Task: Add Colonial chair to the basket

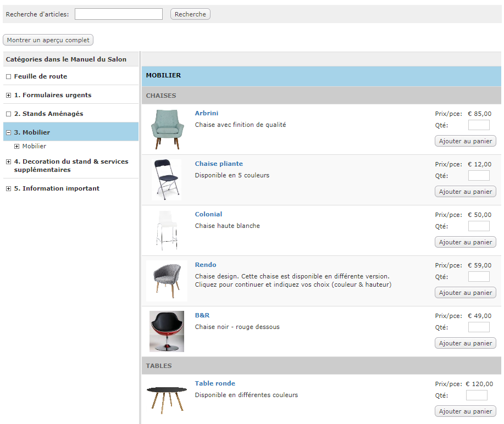Action: pyautogui.click(x=466, y=242)
